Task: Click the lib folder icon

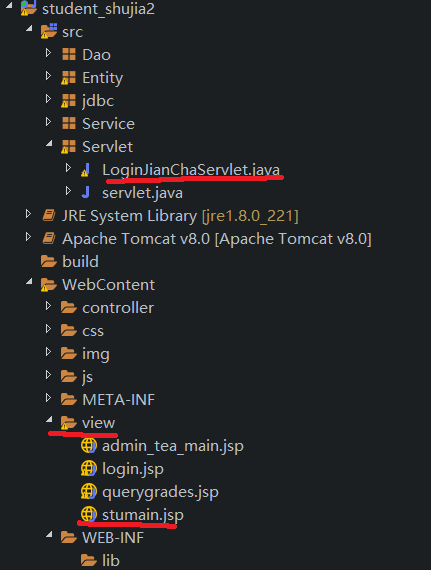Action: pyautogui.click(x=89, y=560)
